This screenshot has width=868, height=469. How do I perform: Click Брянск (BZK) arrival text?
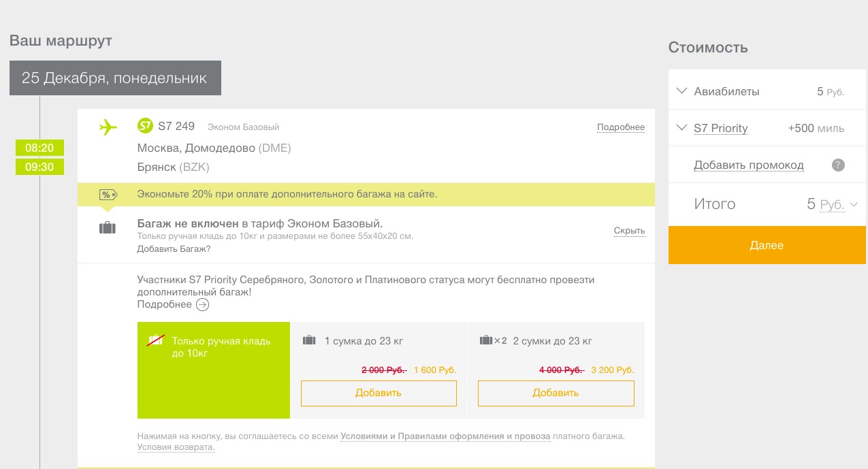[x=174, y=167]
